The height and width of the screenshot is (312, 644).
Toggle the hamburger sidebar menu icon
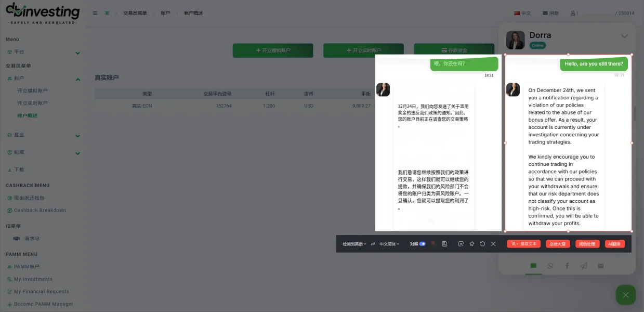[x=95, y=13]
